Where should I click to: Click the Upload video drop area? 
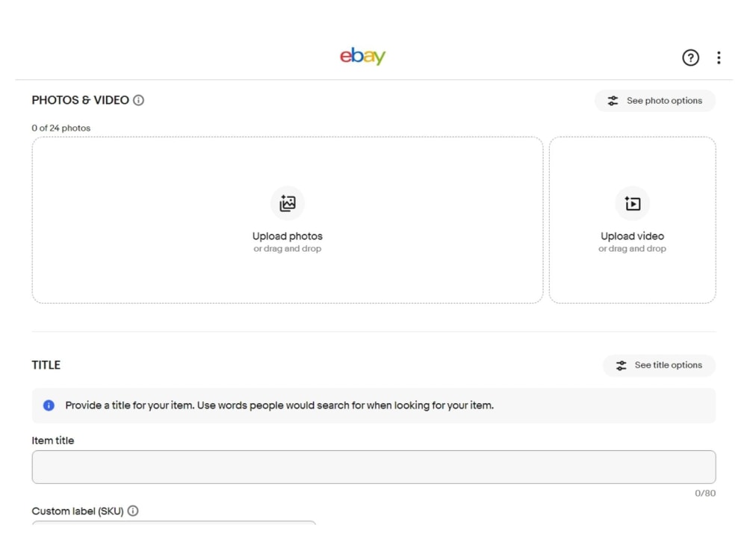632,220
